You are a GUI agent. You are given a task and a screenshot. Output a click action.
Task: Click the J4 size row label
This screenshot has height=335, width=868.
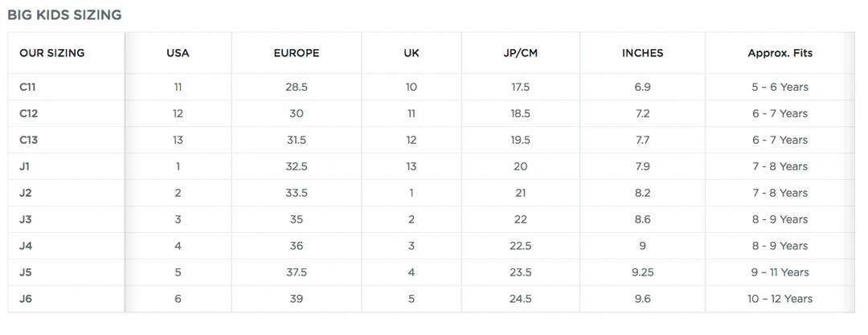(x=26, y=246)
